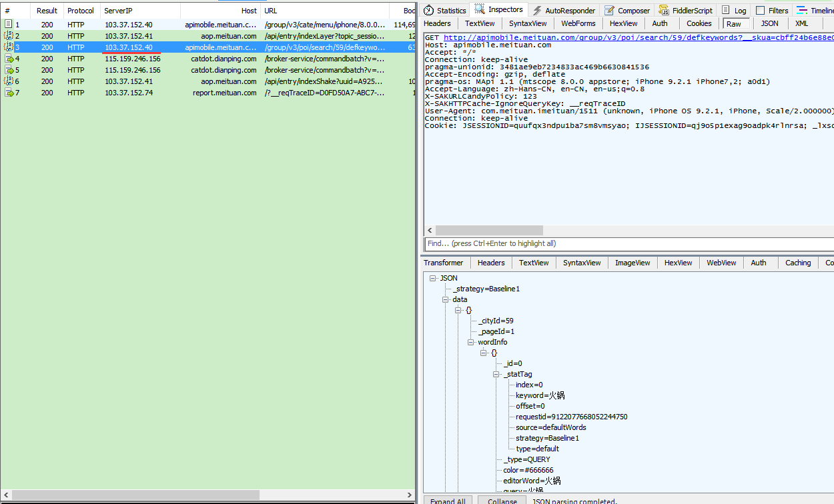Viewport: 834px width, 504px height.
Task: Open request SyntaxView tab
Action: coord(528,23)
